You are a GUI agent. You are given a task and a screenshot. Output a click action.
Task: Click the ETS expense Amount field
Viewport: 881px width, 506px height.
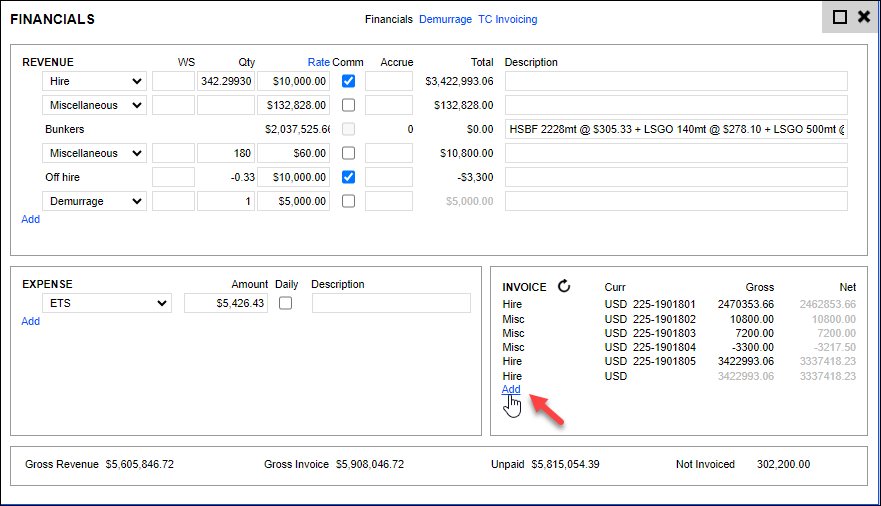click(x=226, y=303)
